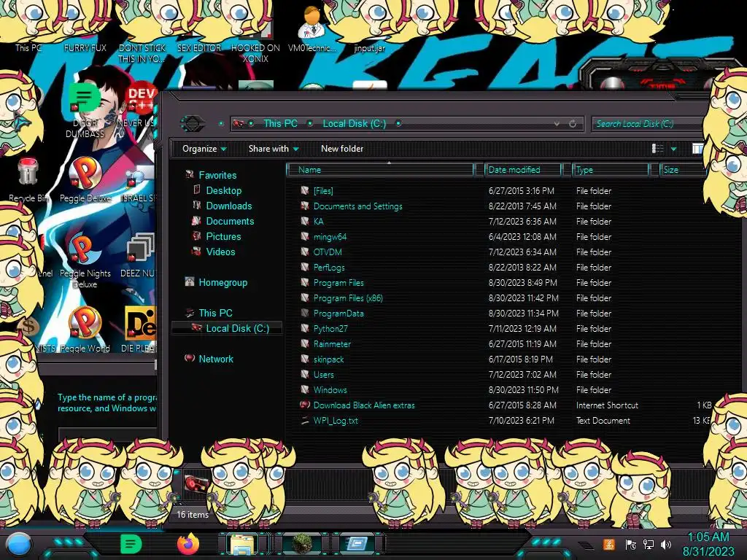The width and height of the screenshot is (747, 560).
Task: Click the taskbar clock showing 1:05 AM
Action: [x=708, y=544]
